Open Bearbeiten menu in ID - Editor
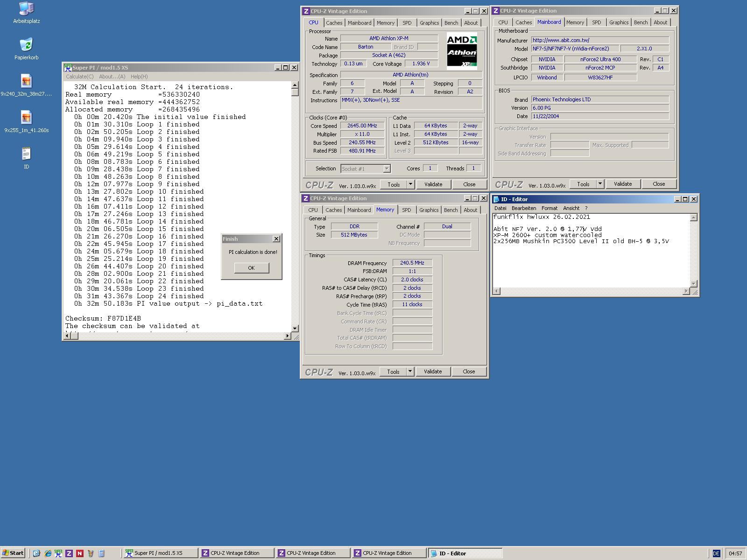This screenshot has height=560, width=747. 524,208
